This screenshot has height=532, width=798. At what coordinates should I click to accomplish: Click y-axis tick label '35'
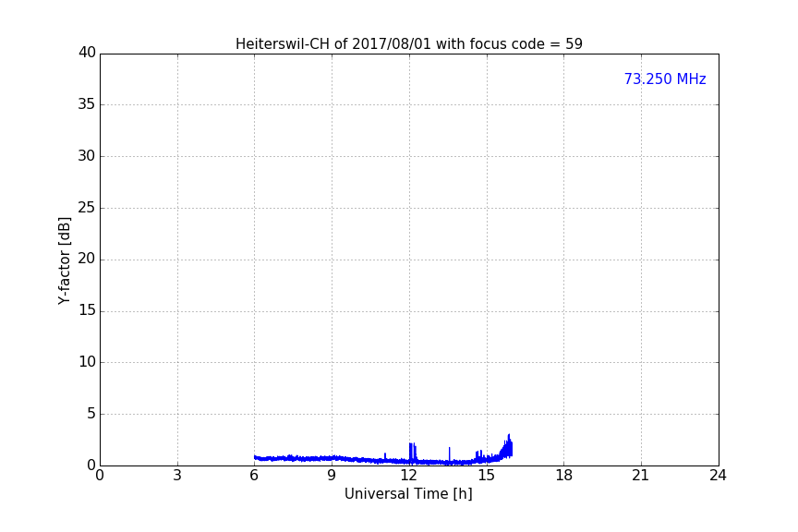[x=87, y=104]
